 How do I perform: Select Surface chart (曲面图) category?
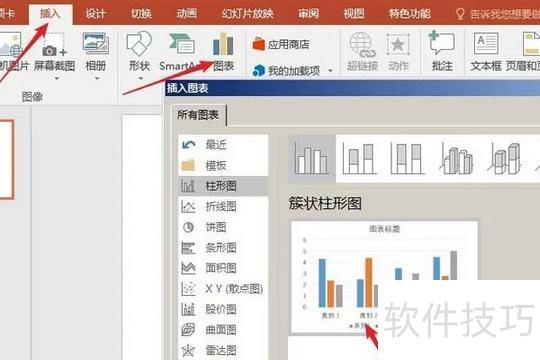(223, 330)
